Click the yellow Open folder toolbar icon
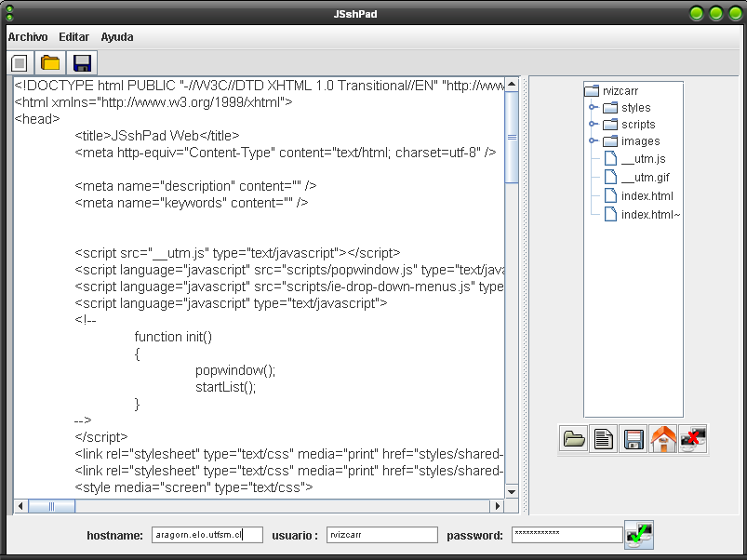 (50, 63)
